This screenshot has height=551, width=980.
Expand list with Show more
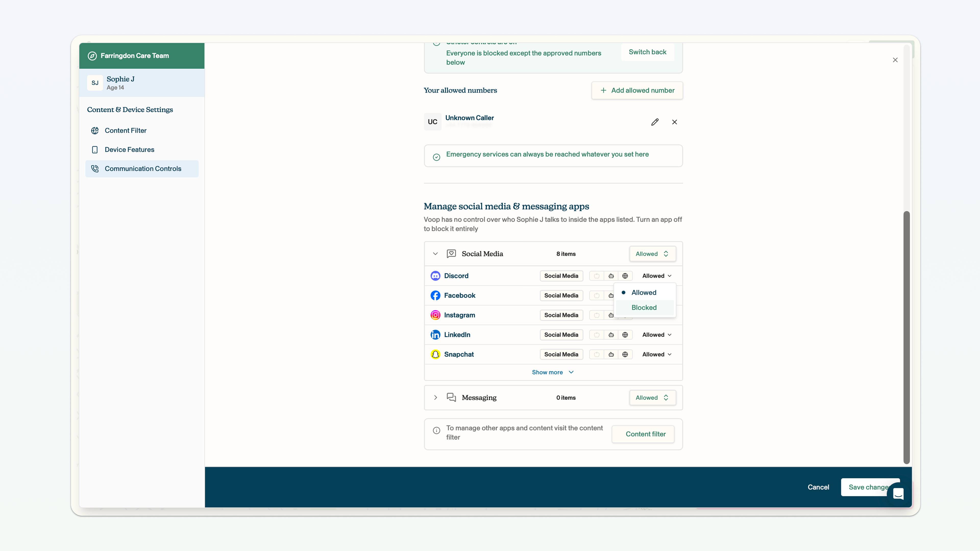[553, 373]
